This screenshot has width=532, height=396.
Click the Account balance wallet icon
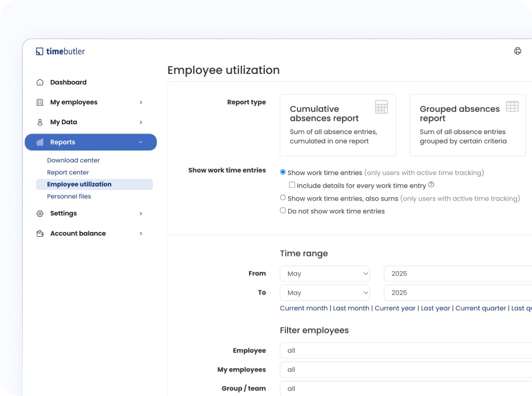click(40, 233)
